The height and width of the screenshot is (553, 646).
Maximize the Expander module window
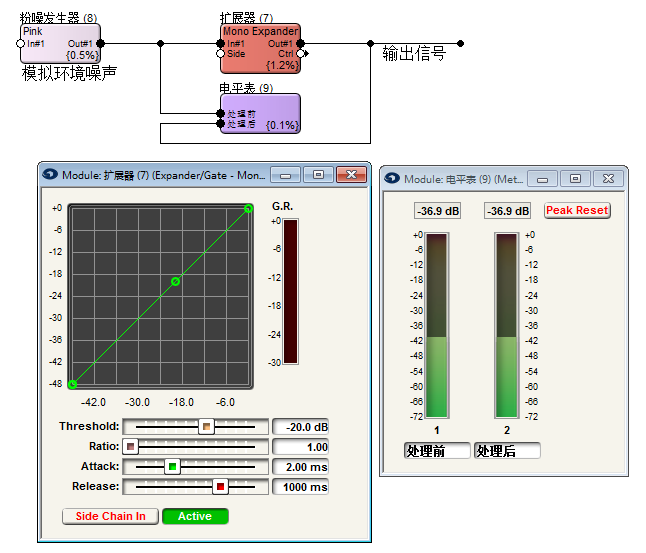318,175
